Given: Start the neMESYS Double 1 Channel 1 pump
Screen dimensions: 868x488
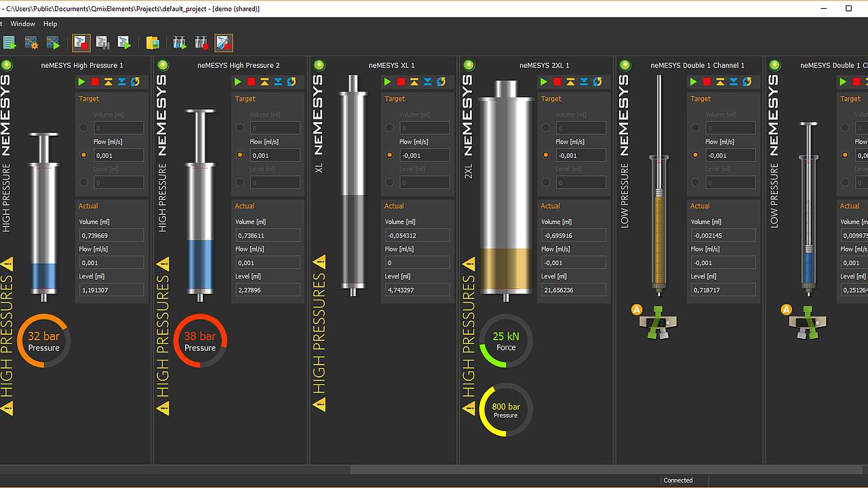Looking at the screenshot, I should [x=693, y=82].
